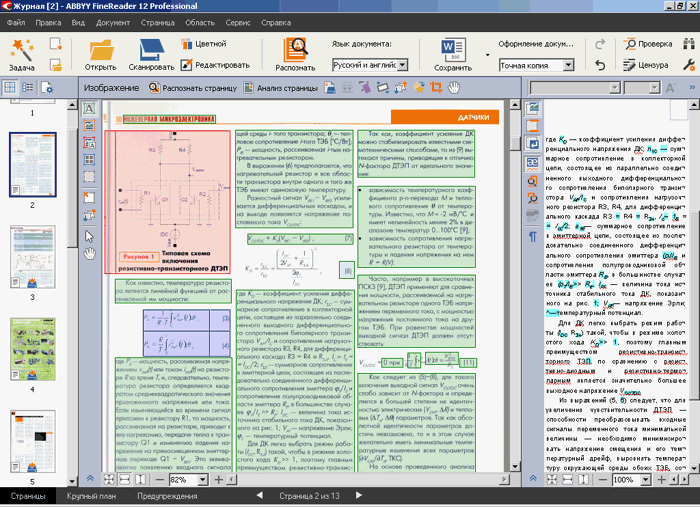Click the Открыть (Open) folder icon

100,49
